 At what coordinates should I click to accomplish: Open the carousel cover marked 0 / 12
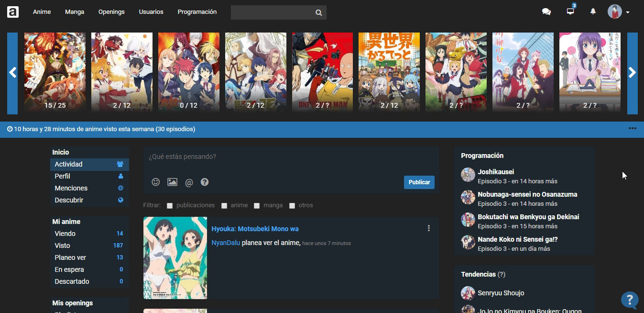pos(189,73)
